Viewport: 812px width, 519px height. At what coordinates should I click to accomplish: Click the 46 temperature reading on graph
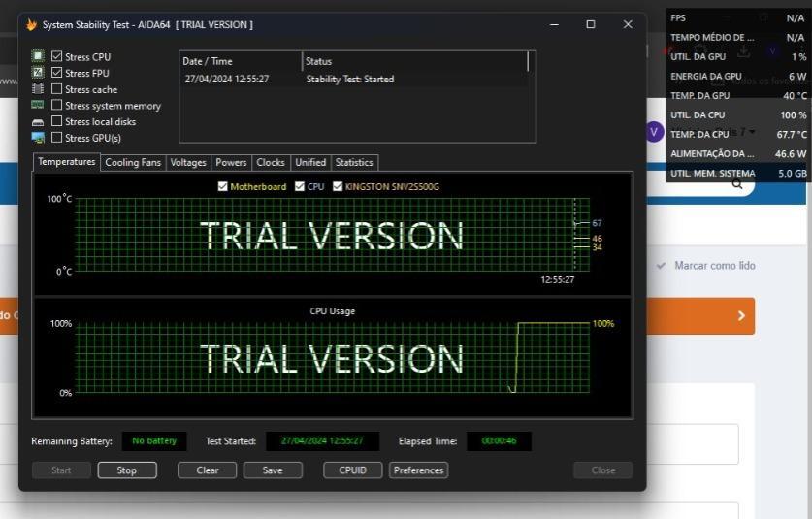(597, 239)
